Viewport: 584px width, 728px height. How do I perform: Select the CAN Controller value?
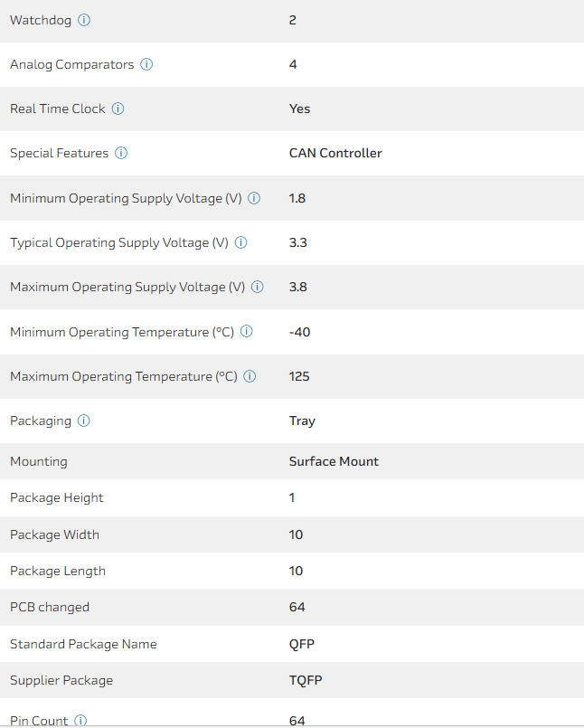coord(335,153)
